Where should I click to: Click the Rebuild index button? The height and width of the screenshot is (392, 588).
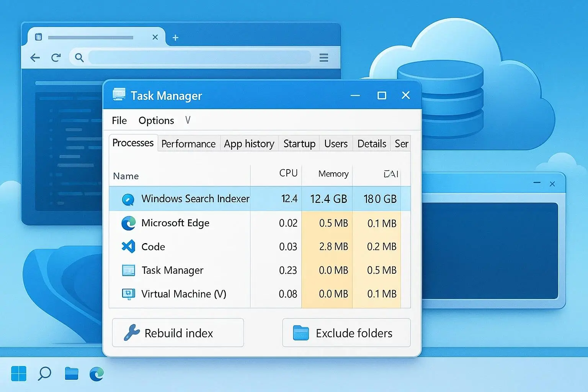[x=178, y=333]
